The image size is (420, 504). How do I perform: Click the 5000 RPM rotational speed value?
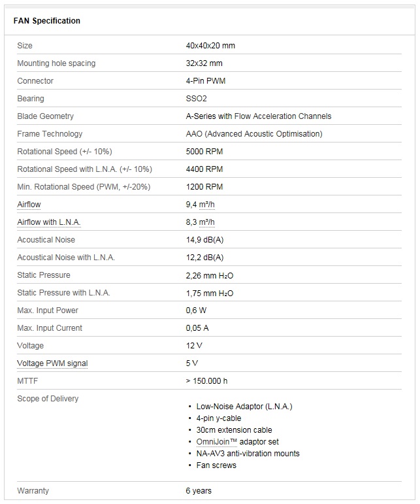coord(204,152)
